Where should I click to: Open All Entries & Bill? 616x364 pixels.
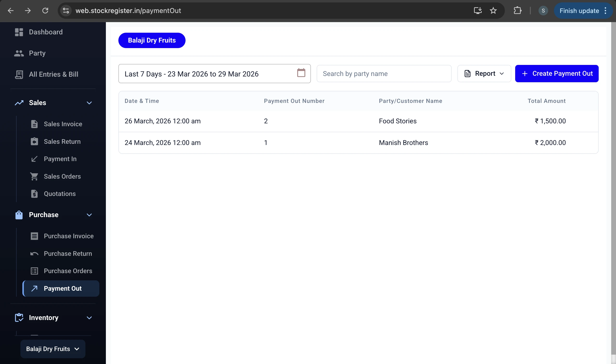[x=53, y=74]
